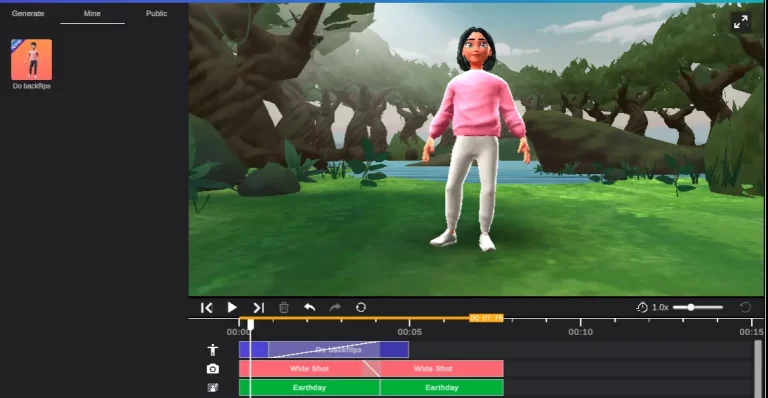Viewport: 768px width, 398px height.
Task: Select the animation track figure icon
Action: click(x=213, y=350)
